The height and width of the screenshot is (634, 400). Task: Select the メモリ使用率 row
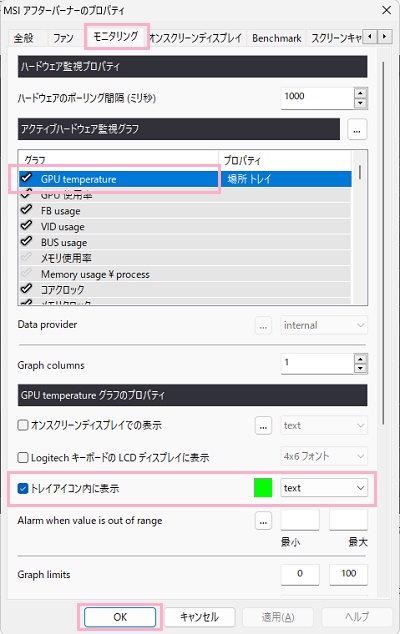[x=185, y=258]
